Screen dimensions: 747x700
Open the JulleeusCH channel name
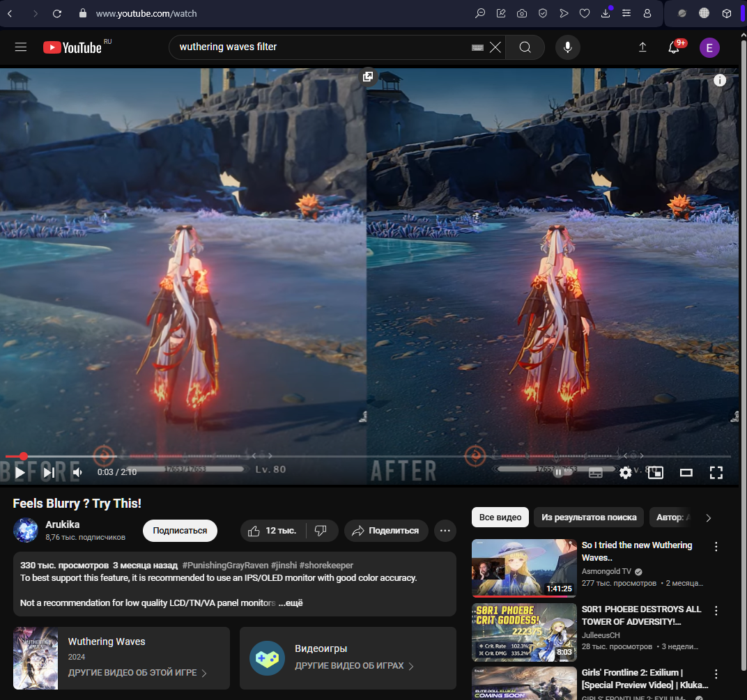coord(601,635)
